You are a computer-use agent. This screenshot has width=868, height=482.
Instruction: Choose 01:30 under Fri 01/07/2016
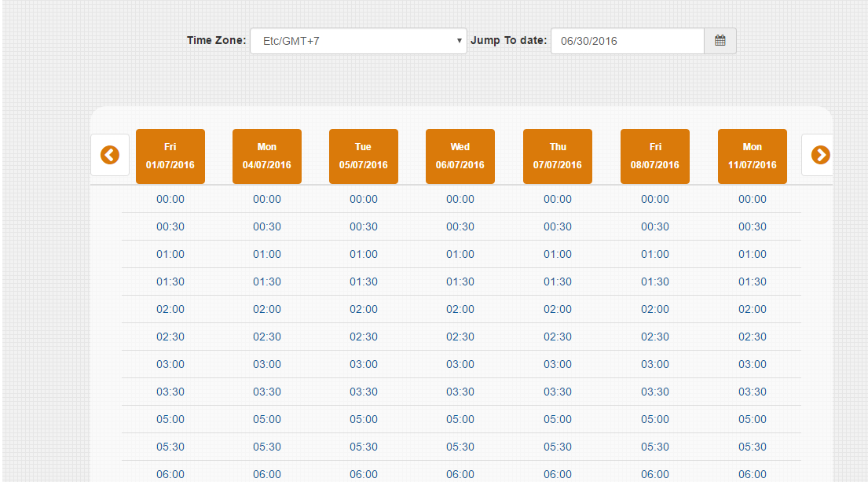click(x=170, y=281)
